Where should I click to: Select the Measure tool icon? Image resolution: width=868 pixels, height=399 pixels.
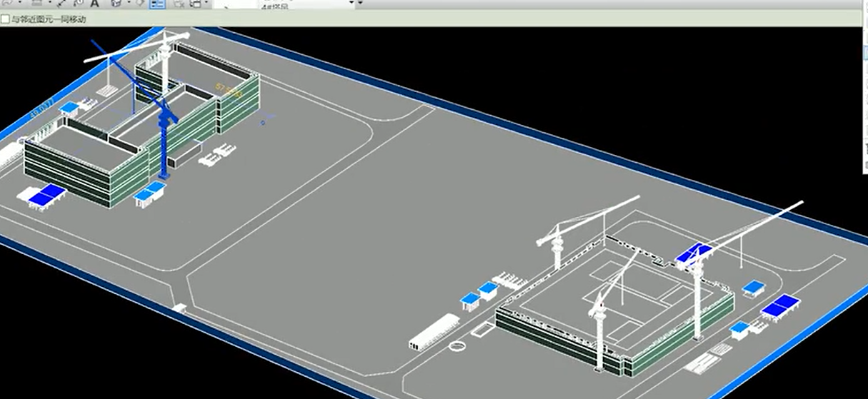[37, 3]
